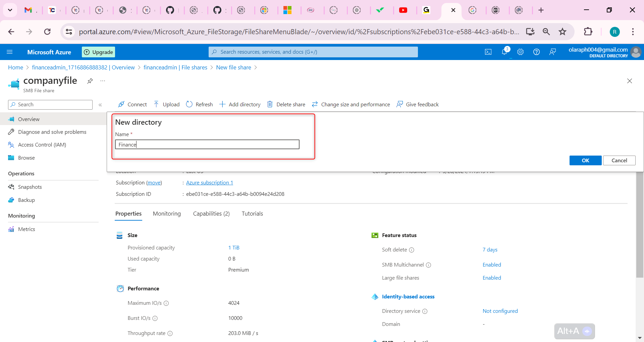Image resolution: width=644 pixels, height=342 pixels.
Task: Click Add directory in the toolbar
Action: [x=240, y=104]
